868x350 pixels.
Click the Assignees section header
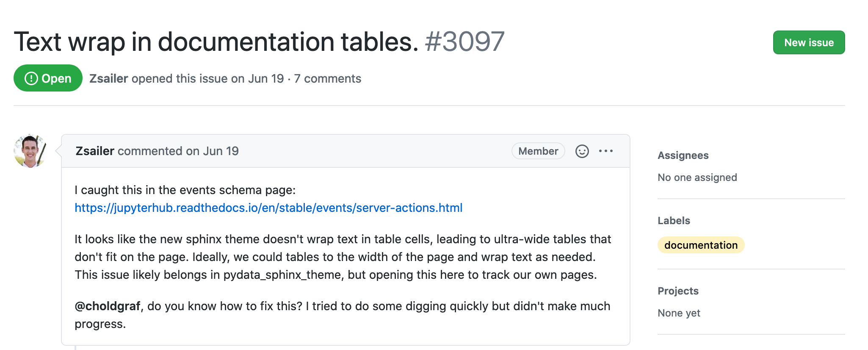683,155
